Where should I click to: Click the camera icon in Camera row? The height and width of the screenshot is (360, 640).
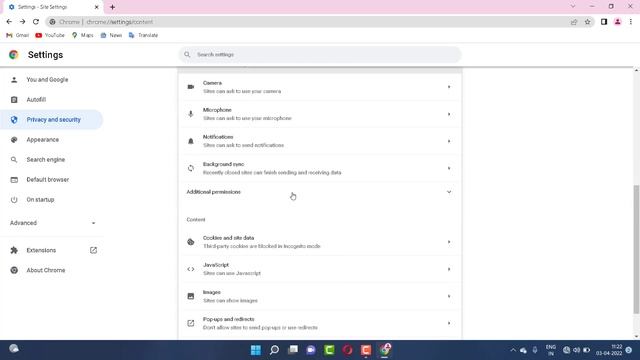(x=191, y=87)
